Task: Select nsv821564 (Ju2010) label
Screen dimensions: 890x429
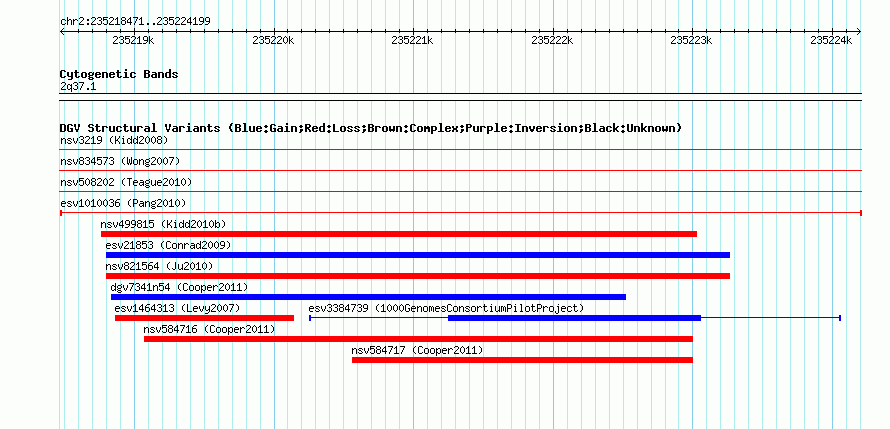Action: pyautogui.click(x=159, y=266)
